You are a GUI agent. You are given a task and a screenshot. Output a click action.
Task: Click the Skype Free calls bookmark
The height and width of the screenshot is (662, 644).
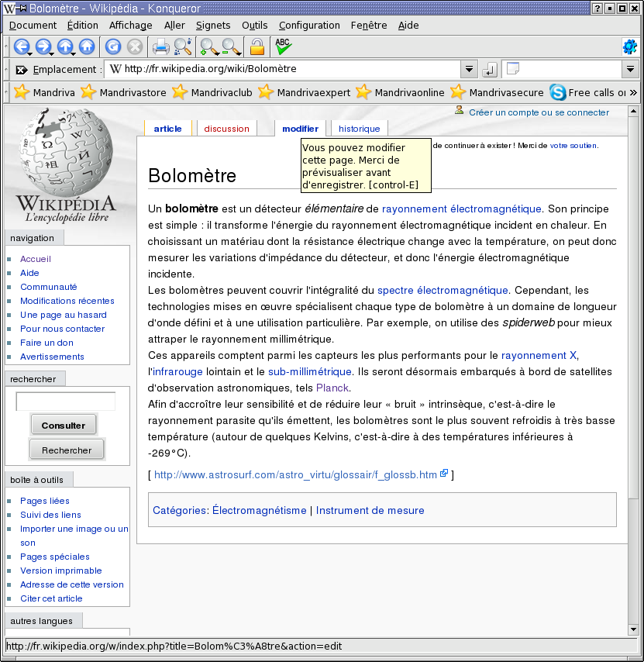587,92
